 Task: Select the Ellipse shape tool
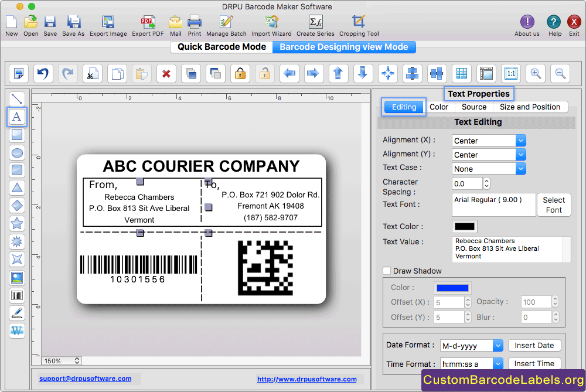point(17,152)
